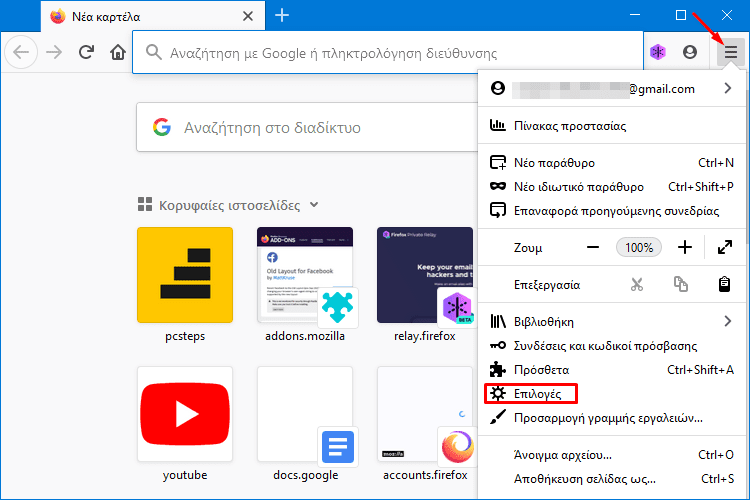Open the relay.firefox top site tile

(425, 275)
